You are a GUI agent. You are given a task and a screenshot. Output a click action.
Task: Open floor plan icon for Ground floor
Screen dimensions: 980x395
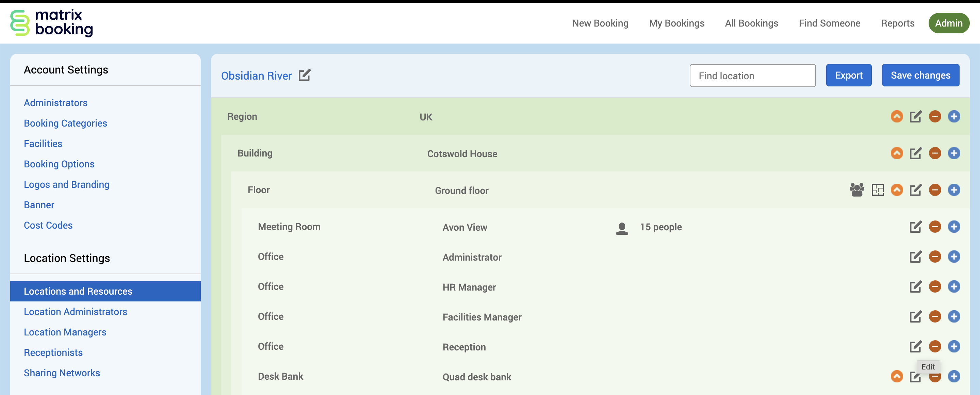[x=877, y=190]
